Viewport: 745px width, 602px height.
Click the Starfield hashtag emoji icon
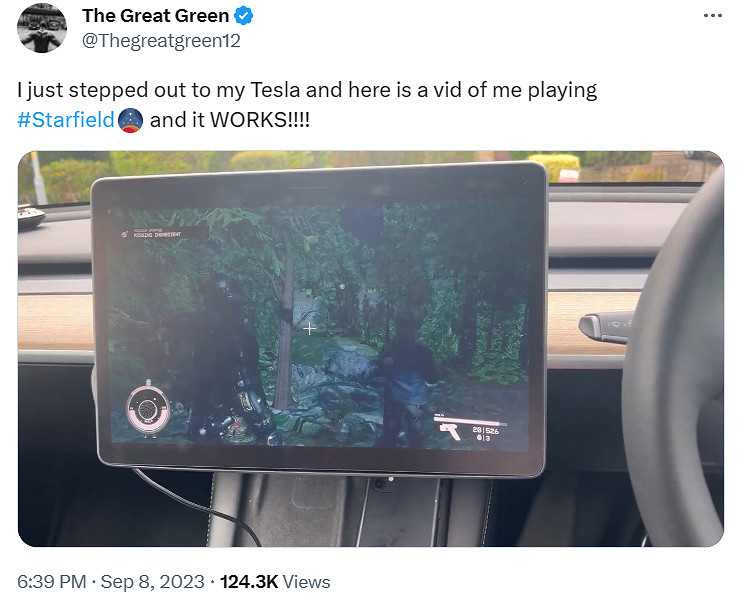pyautogui.click(x=130, y=120)
